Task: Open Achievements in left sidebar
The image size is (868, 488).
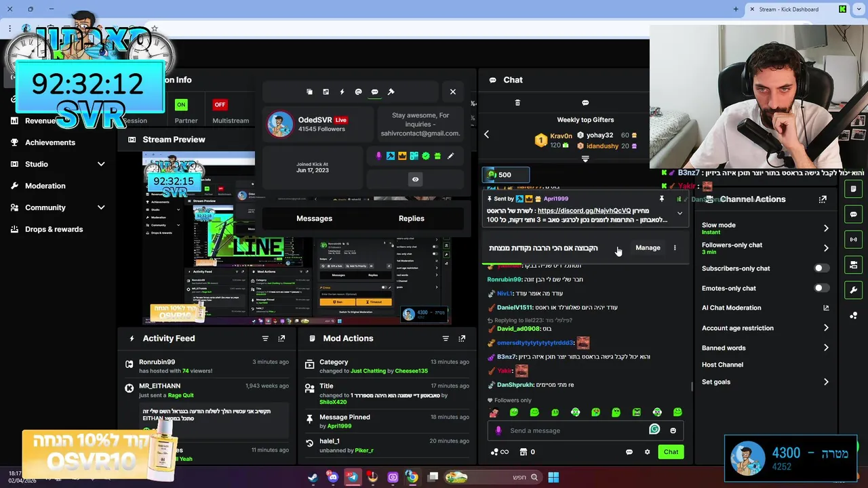Action: pyautogui.click(x=50, y=142)
